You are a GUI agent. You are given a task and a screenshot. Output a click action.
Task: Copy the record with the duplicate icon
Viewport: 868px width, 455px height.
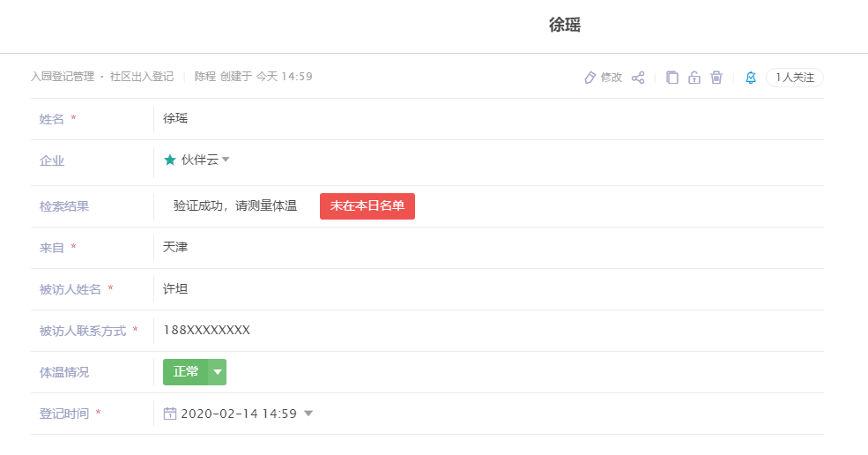point(672,78)
